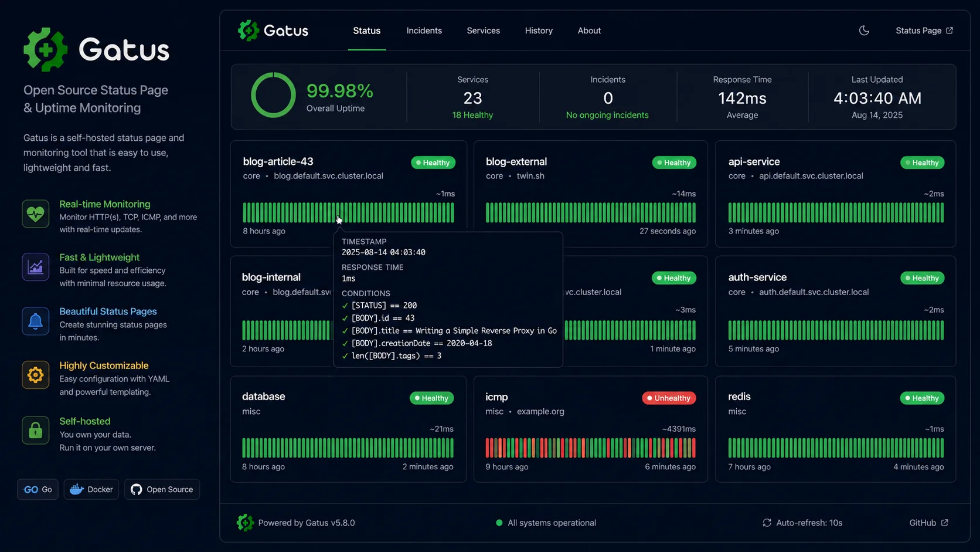Click the GitHub octocat icon beside Open Source
Viewport: 980px width, 552px height.
pyautogui.click(x=136, y=489)
